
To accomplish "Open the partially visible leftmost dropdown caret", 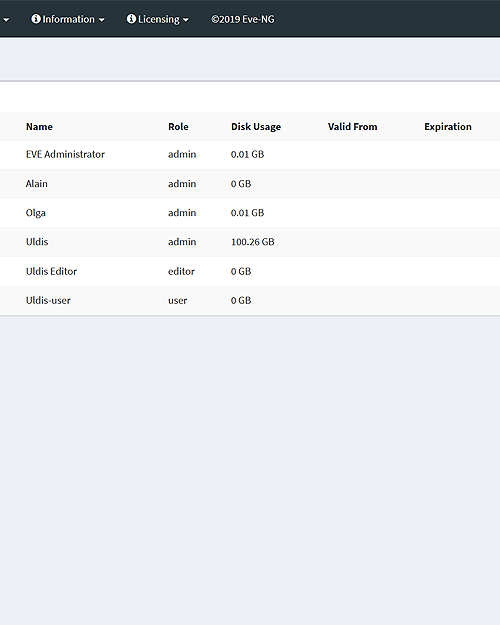I will point(6,20).
